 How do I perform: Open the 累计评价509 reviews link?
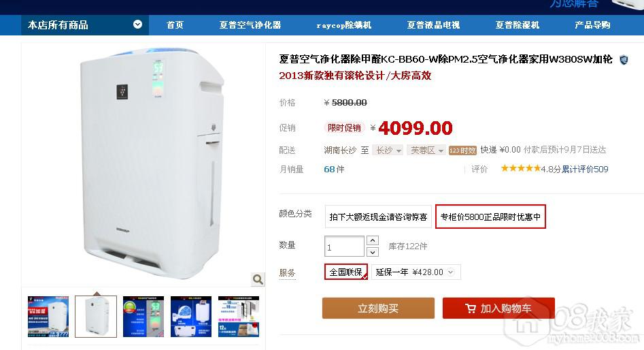point(586,169)
